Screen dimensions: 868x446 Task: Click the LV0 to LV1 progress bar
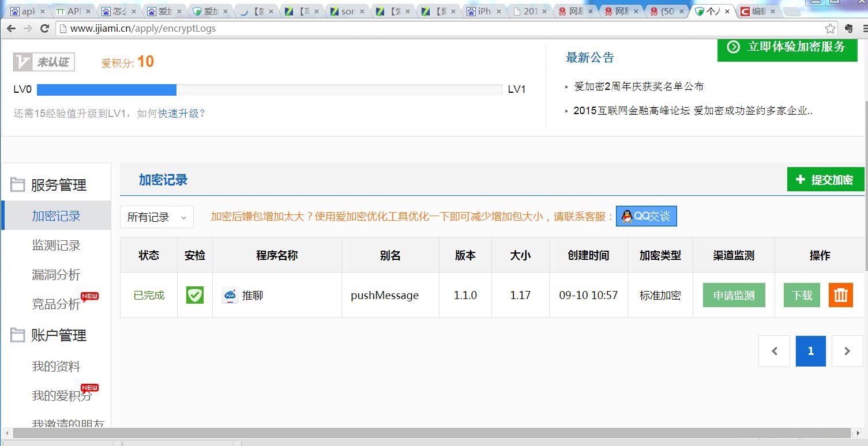269,89
